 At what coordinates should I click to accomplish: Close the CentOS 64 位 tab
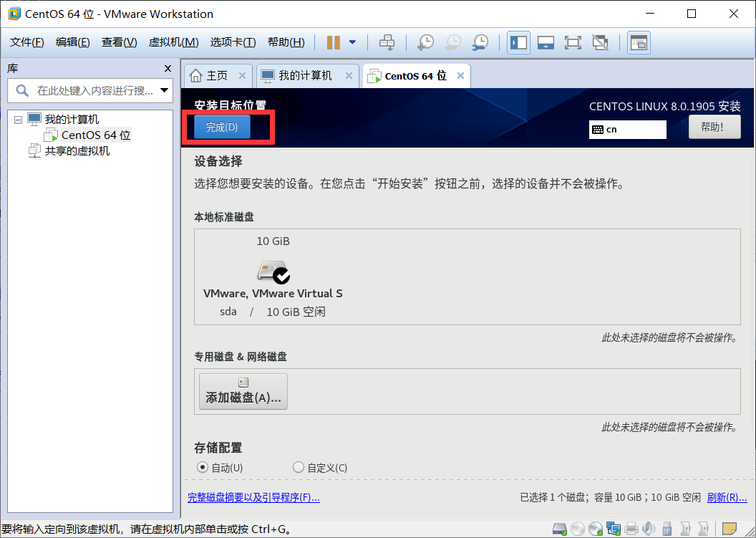[460, 76]
